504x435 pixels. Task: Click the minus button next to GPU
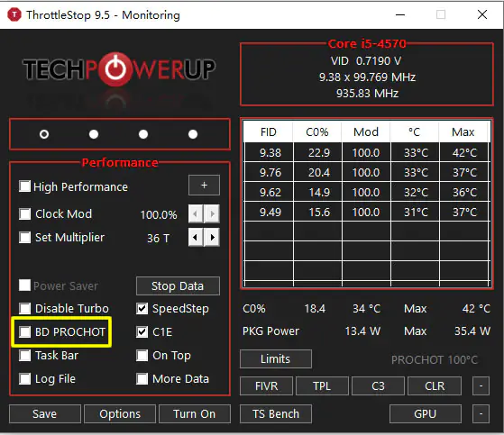pyautogui.click(x=481, y=413)
